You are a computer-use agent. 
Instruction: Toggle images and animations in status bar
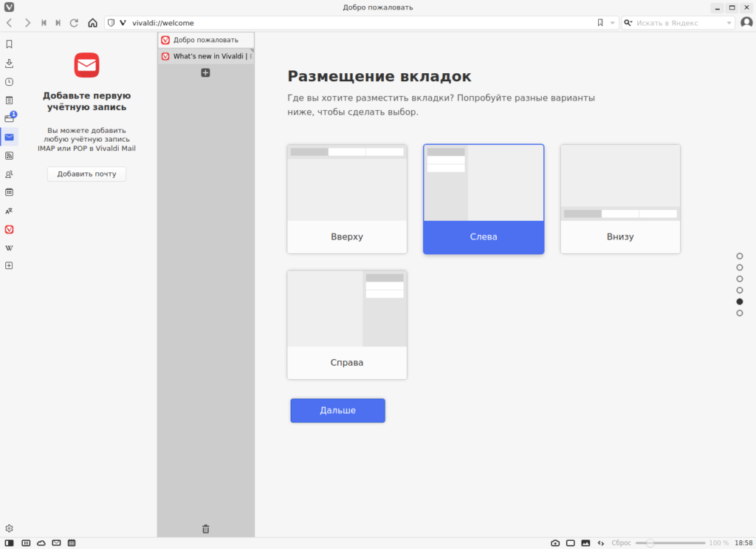tap(585, 543)
